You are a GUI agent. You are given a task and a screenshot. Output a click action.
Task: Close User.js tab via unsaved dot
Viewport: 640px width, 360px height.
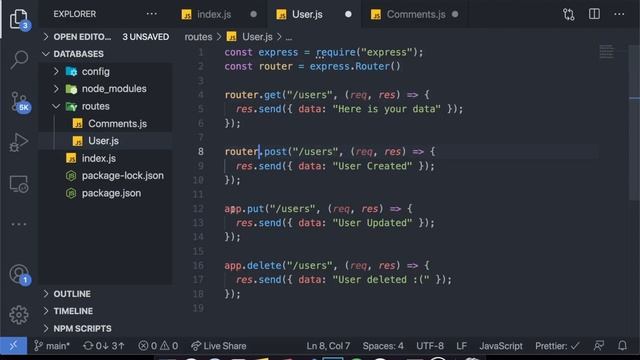(348, 14)
